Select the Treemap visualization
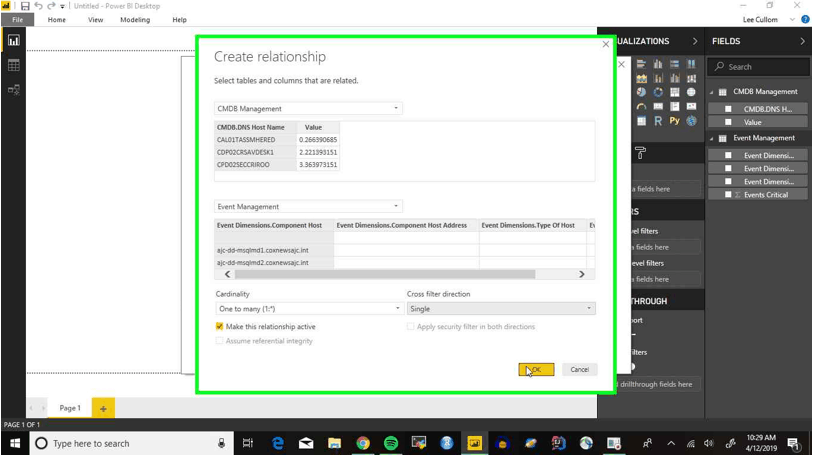The height and width of the screenshot is (456, 814). 674,92
